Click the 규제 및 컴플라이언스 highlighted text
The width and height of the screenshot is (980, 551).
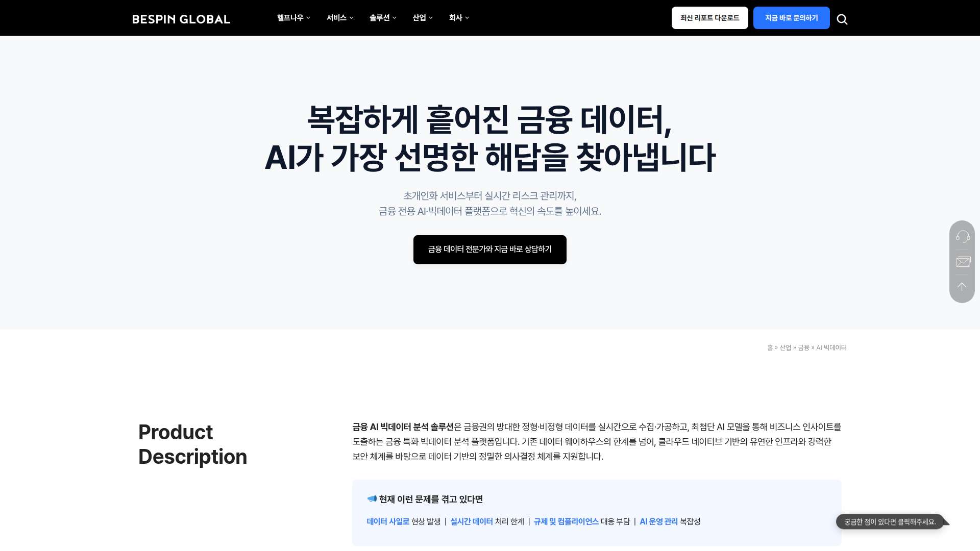[566, 521]
